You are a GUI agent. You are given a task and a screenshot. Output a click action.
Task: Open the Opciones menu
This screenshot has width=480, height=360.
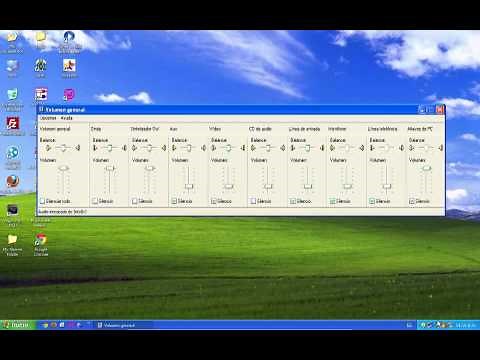click(48, 118)
